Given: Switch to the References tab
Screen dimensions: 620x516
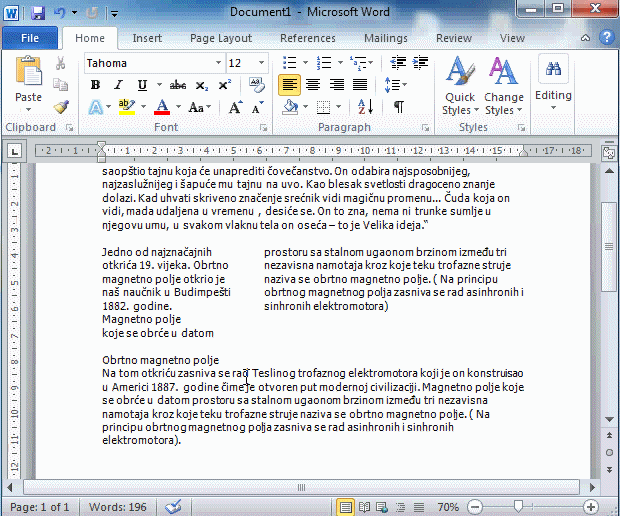Looking at the screenshot, I should [308, 38].
